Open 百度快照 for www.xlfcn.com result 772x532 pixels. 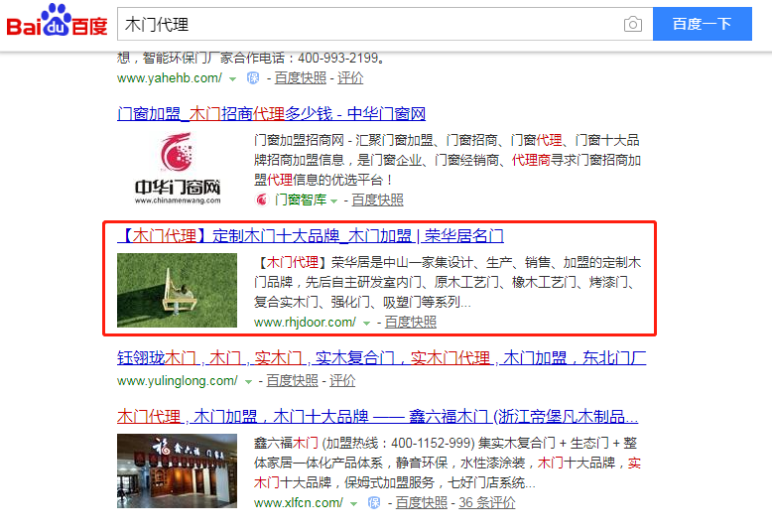pyautogui.click(x=422, y=503)
